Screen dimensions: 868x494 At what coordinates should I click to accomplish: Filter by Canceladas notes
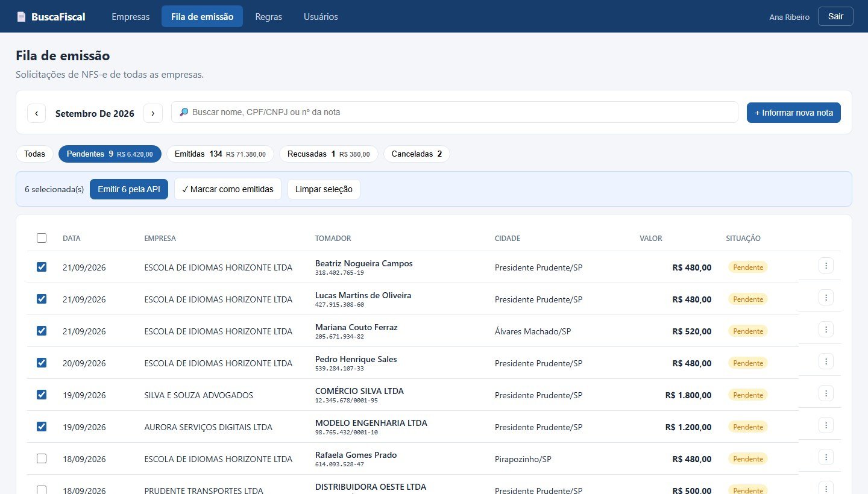coord(417,154)
